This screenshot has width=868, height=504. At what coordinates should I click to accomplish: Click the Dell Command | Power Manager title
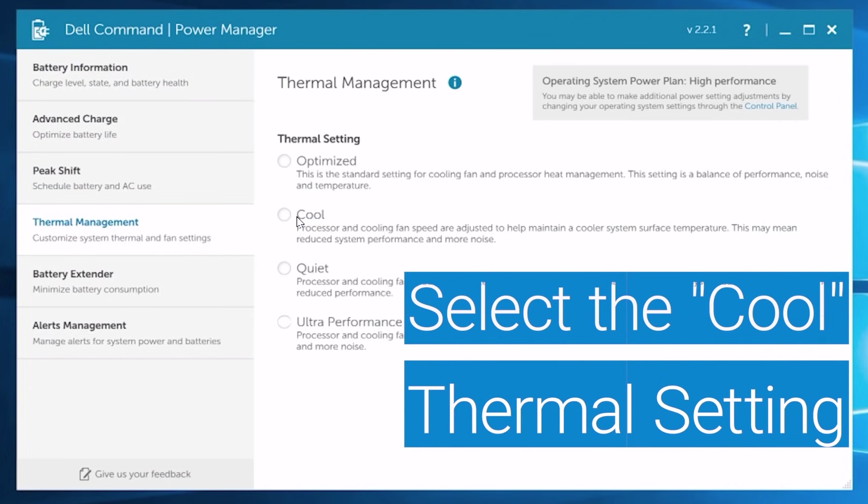click(x=170, y=30)
